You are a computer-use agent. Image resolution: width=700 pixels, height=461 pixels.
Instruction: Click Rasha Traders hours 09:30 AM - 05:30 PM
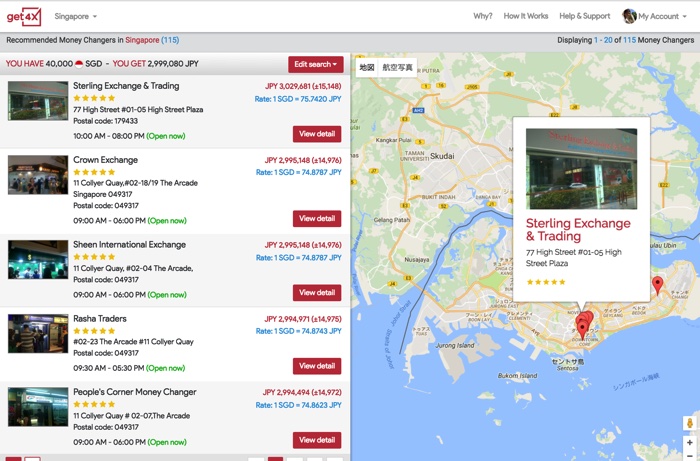(x=109, y=368)
